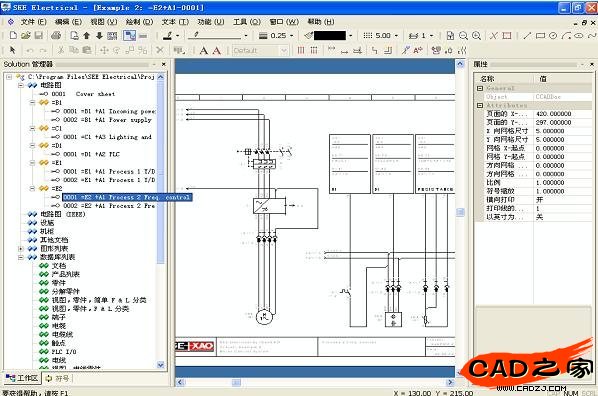Collapse the Attributes section in properties
This screenshot has height=396, width=598.
tap(480, 105)
